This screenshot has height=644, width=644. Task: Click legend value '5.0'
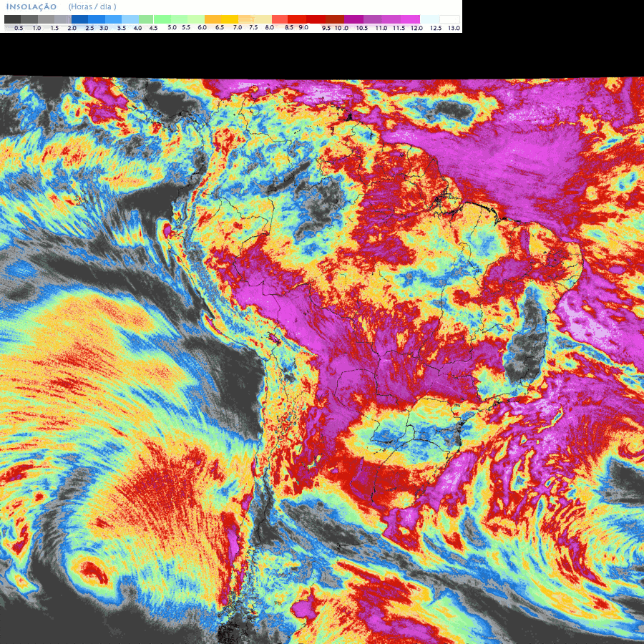pyautogui.click(x=172, y=27)
